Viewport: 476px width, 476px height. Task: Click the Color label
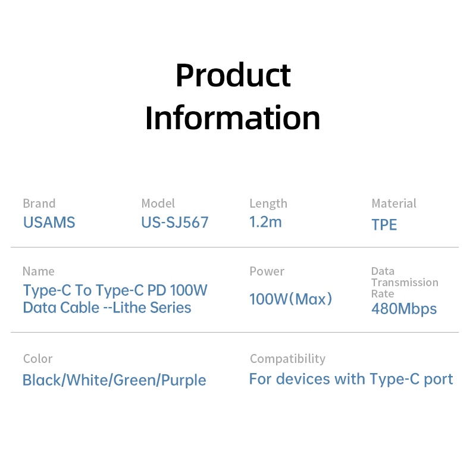pos(37,359)
